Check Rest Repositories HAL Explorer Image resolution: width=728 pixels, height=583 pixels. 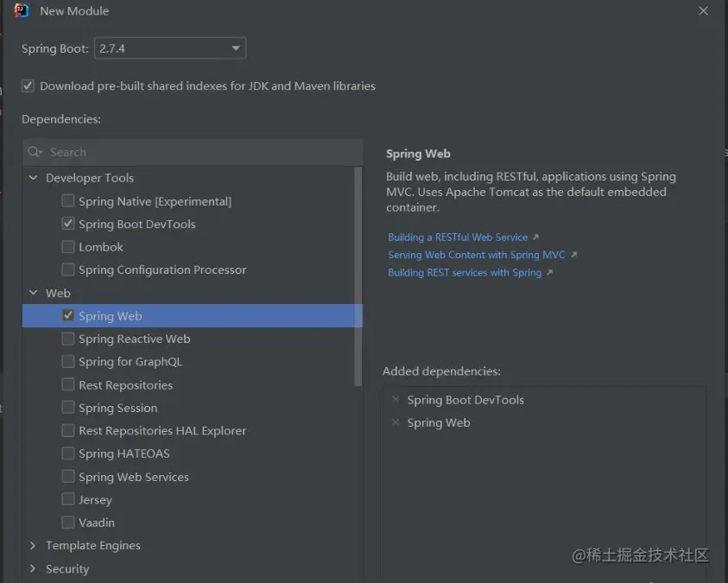[67, 430]
